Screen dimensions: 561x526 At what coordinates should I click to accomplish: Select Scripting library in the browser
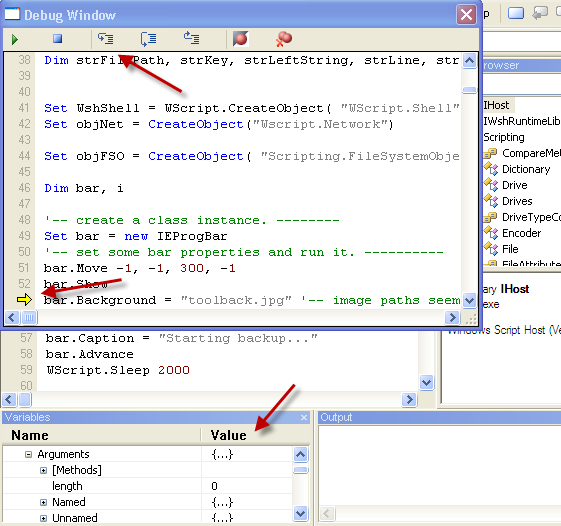pos(504,137)
